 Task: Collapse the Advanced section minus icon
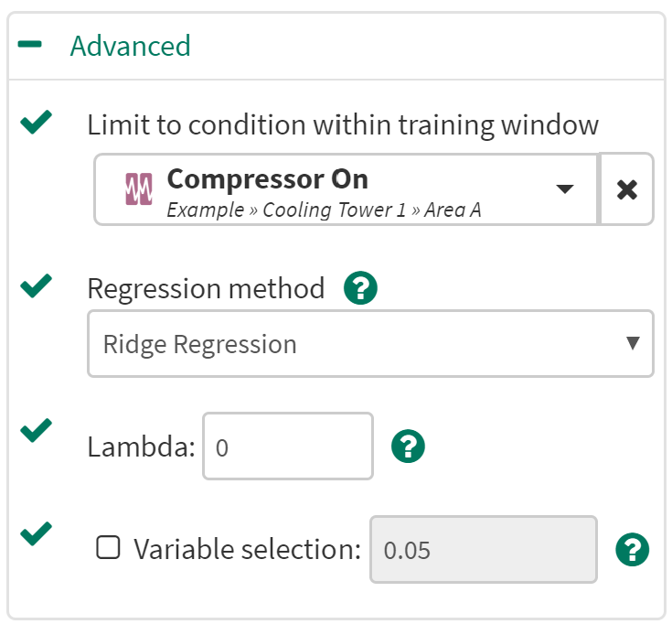pyautogui.click(x=30, y=46)
